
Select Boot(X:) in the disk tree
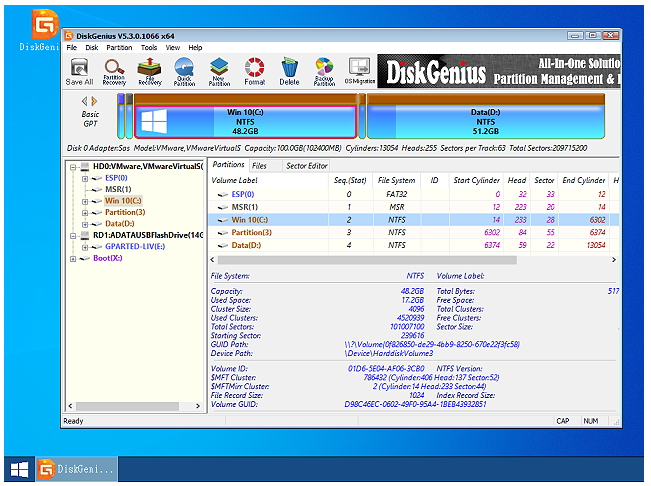[x=108, y=258]
